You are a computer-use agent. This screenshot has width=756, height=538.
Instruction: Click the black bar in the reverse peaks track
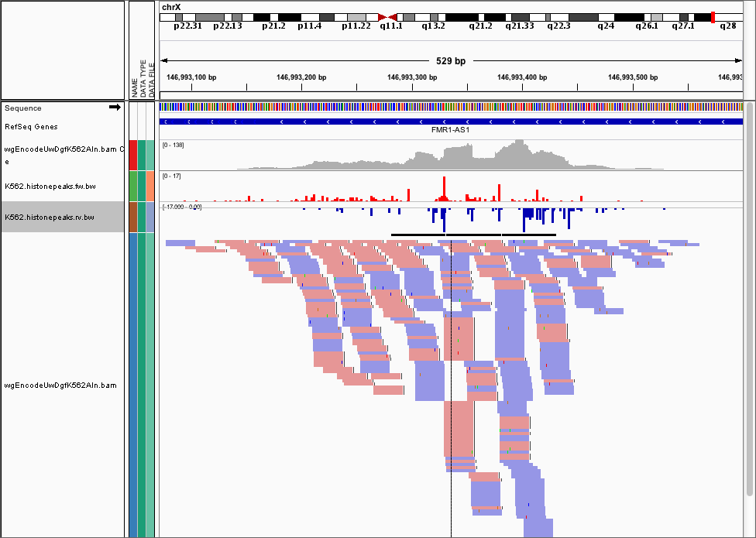pyautogui.click(x=472, y=235)
